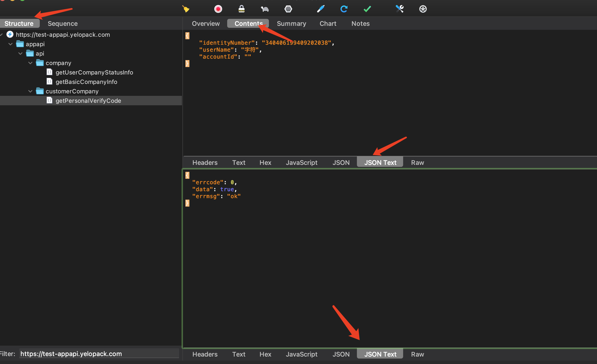
Task: Click the "data": true line
Action: [x=214, y=189]
